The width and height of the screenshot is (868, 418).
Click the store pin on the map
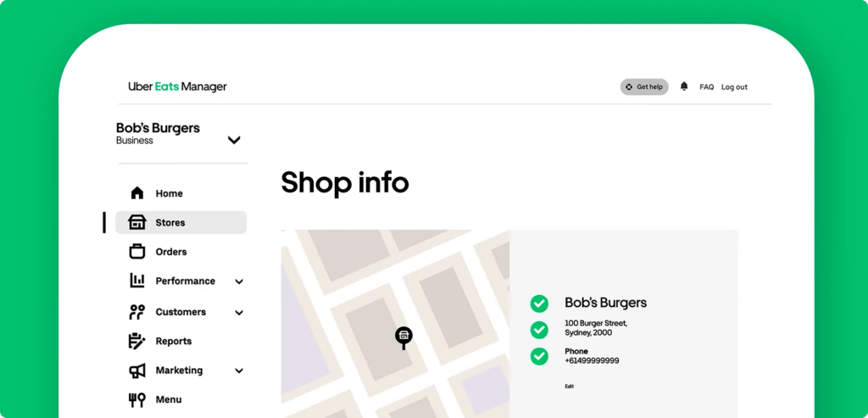[403, 337]
